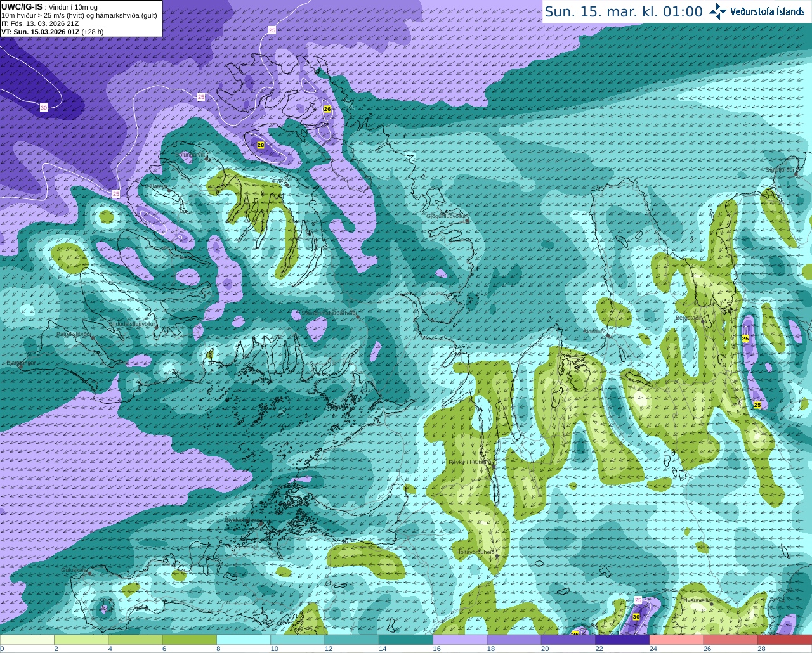Click the VT: Sun. 15.03.2026 01Z line
The image size is (812, 653).
(52, 32)
